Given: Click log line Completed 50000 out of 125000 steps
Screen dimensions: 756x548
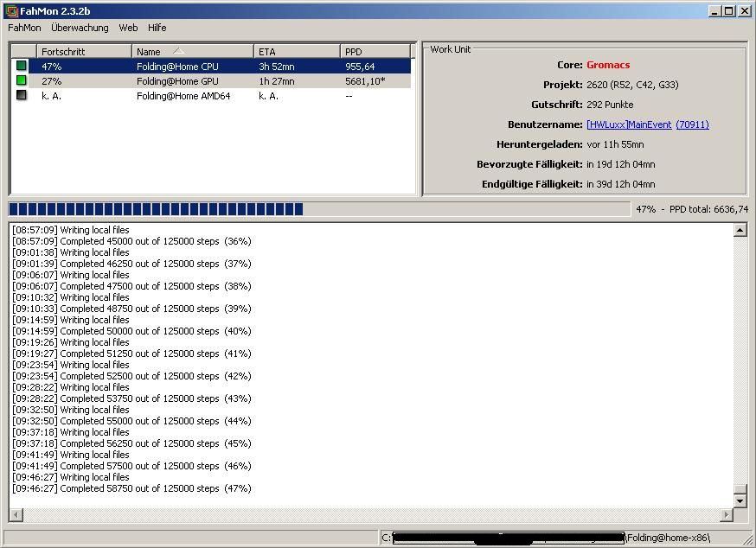Looking at the screenshot, I should tap(131, 331).
